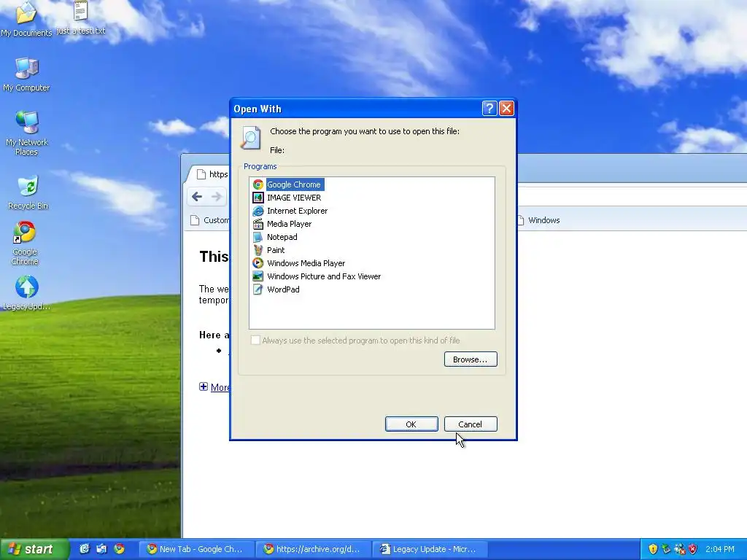Select the 'IMAGE VIEWER' text row
Screen dimensions: 747x560
click(294, 198)
